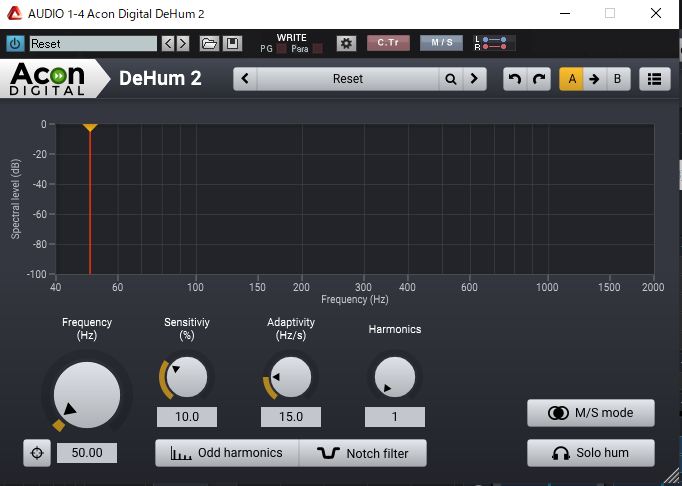Screen dimensions: 682x486
Task: Open the plugin menu list icon
Action: click(655, 79)
